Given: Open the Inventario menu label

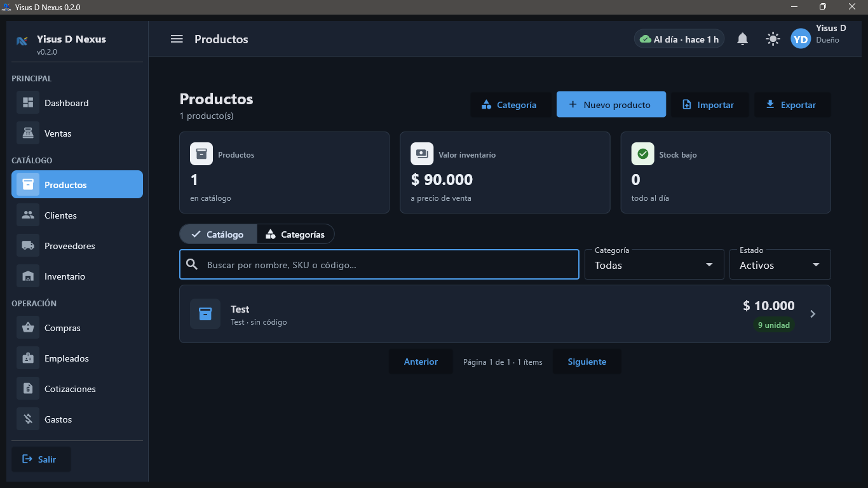Looking at the screenshot, I should (65, 276).
